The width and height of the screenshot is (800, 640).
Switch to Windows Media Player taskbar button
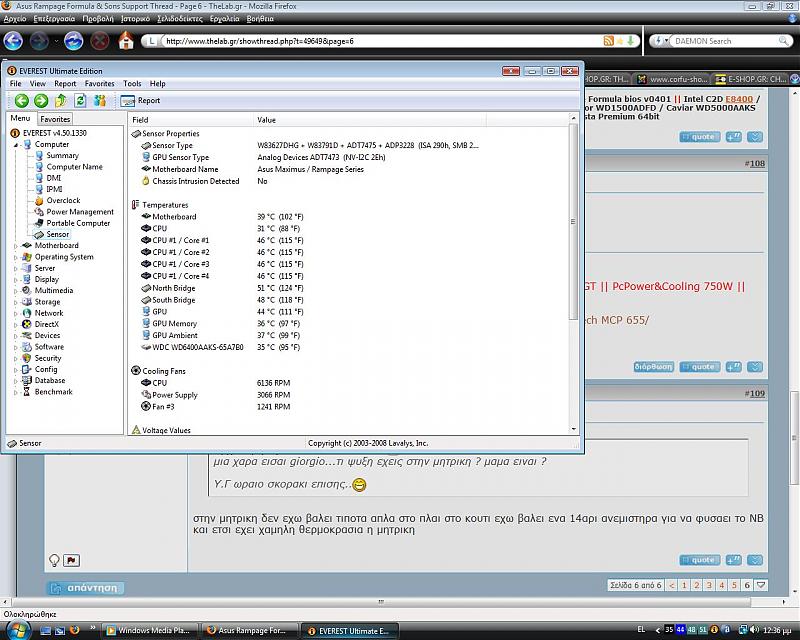(149, 631)
